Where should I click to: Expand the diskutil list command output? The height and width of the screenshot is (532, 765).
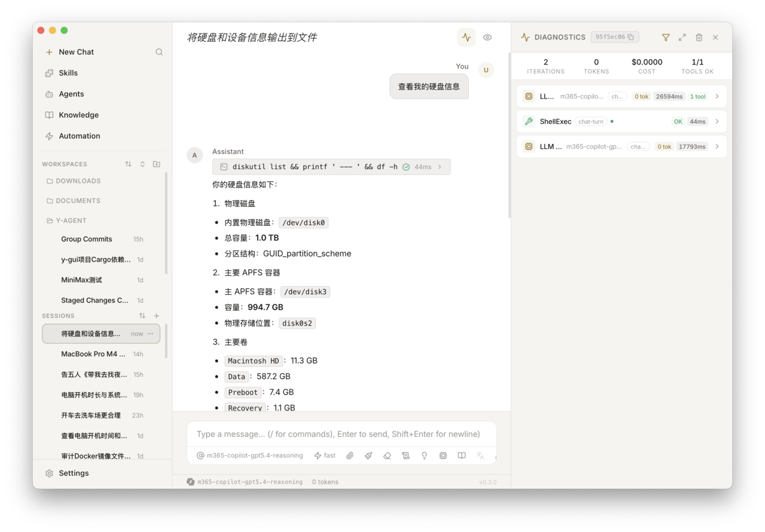tap(331, 167)
